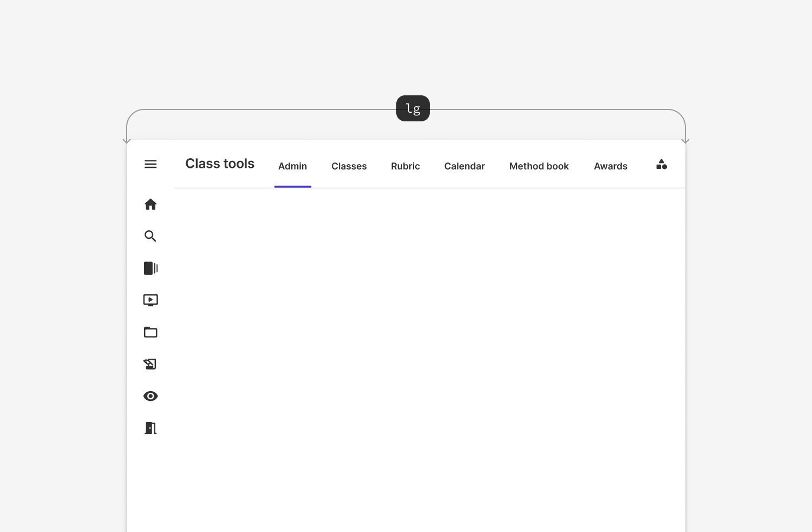Select the Admin tab

292,166
